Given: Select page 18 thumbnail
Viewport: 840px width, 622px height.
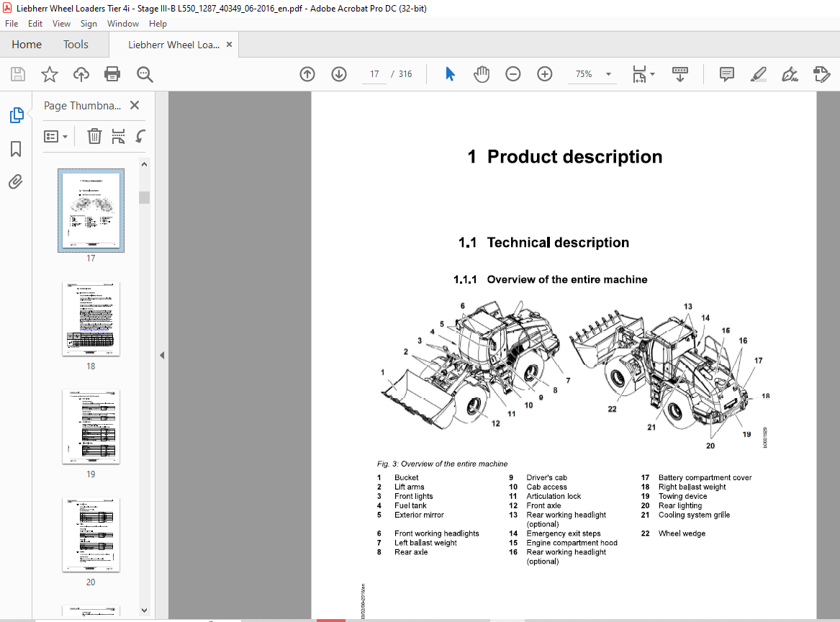Looking at the screenshot, I should tap(91, 319).
